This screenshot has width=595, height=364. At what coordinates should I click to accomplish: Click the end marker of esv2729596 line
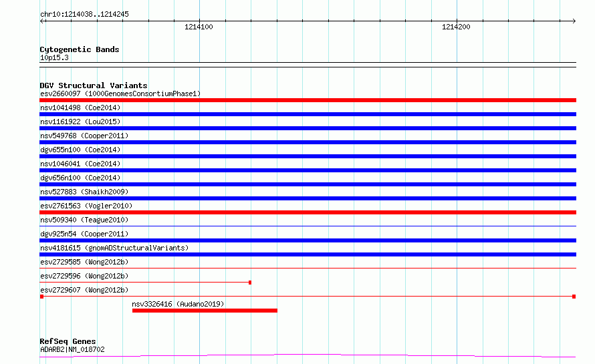pos(250,283)
